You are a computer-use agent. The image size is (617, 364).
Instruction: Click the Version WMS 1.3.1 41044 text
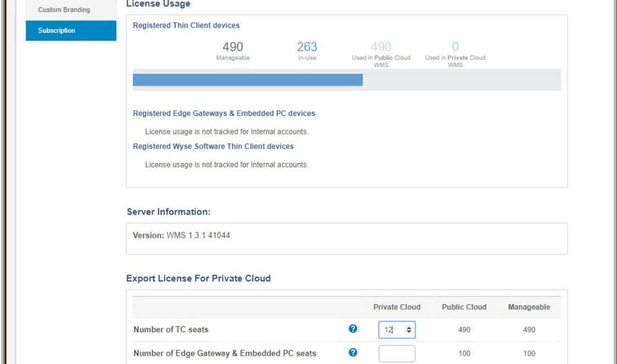coord(181,236)
